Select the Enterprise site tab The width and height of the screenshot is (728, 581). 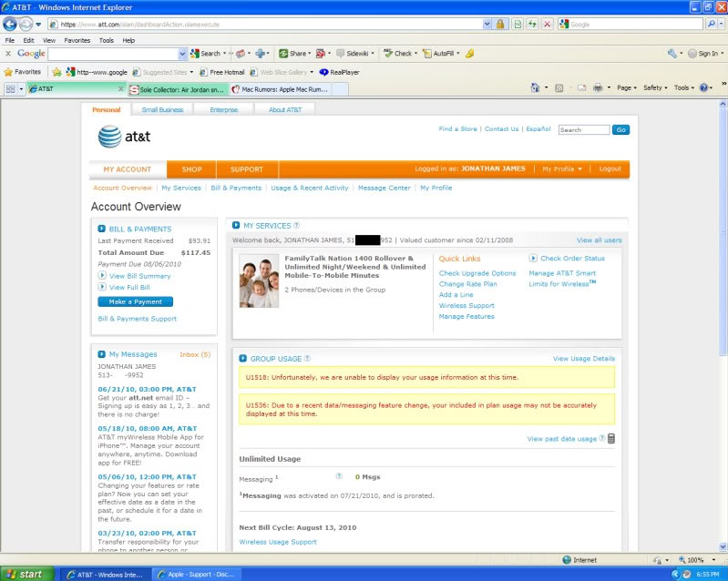(x=224, y=109)
